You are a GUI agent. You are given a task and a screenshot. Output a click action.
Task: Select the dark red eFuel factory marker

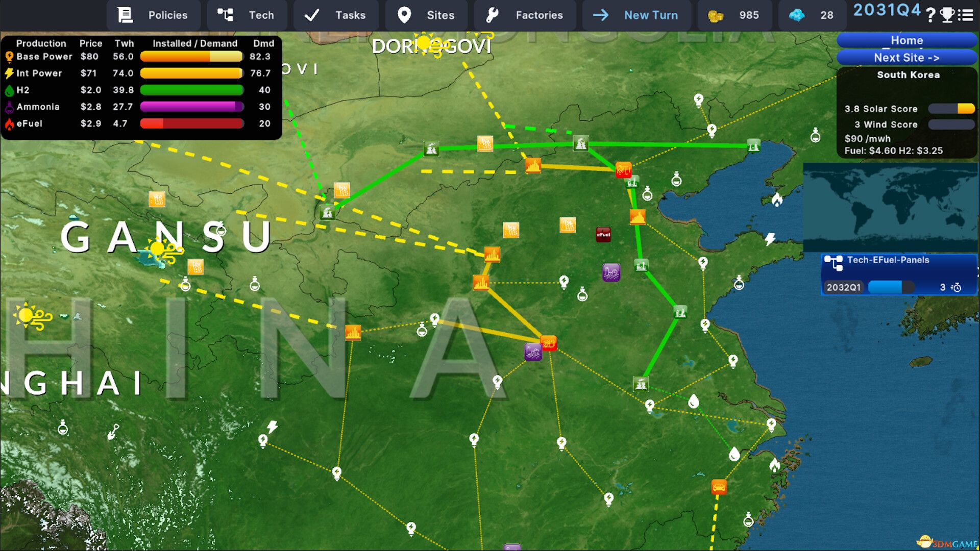coord(603,235)
